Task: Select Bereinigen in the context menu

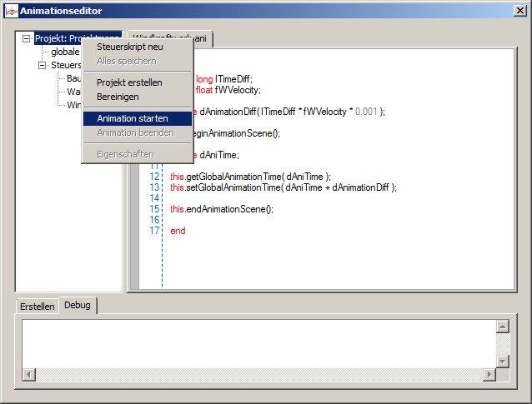Action: click(118, 97)
